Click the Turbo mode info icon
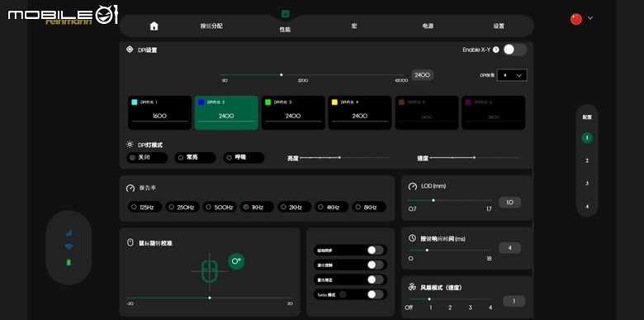The width and height of the screenshot is (644, 320). [x=343, y=294]
